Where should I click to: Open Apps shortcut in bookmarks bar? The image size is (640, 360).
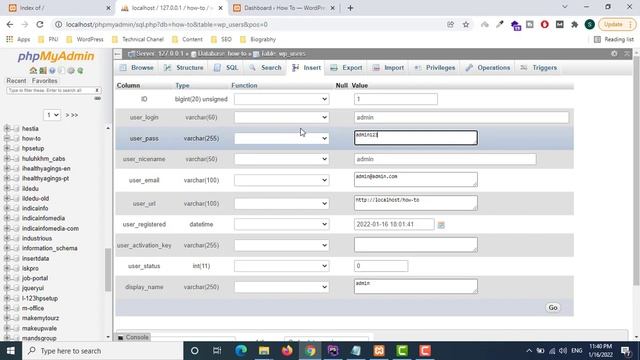[18, 40]
